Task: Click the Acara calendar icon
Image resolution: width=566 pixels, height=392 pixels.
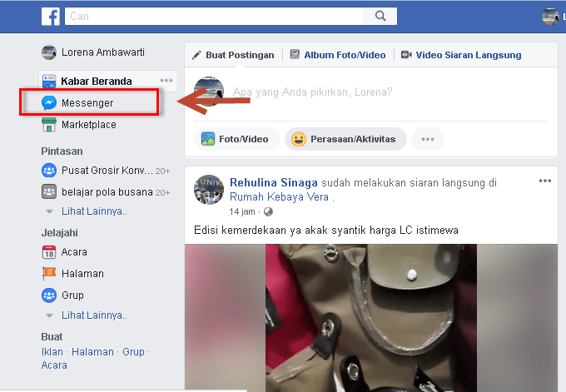Action: pyautogui.click(x=49, y=252)
